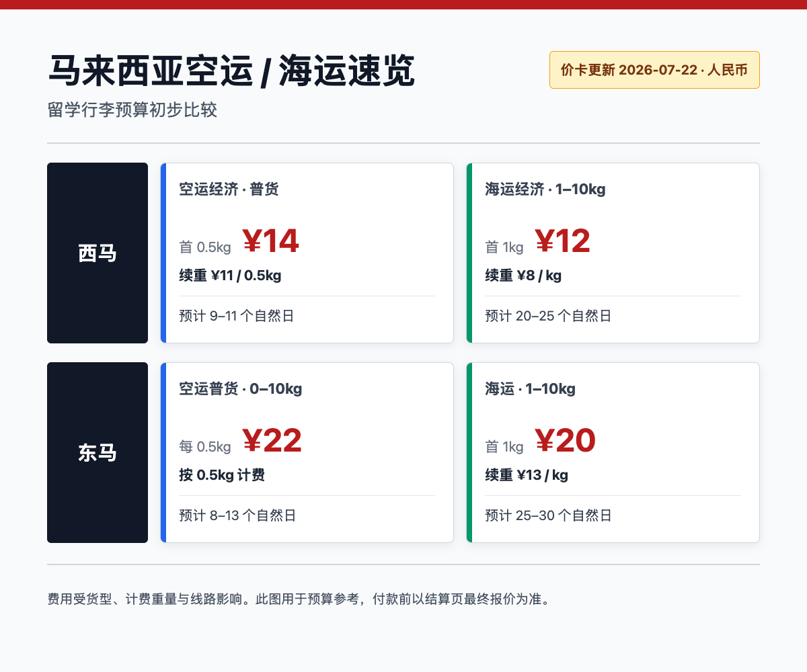Click 预计 20–25 个自然日 delivery estimate
This screenshot has width=807, height=672.
coord(548,316)
